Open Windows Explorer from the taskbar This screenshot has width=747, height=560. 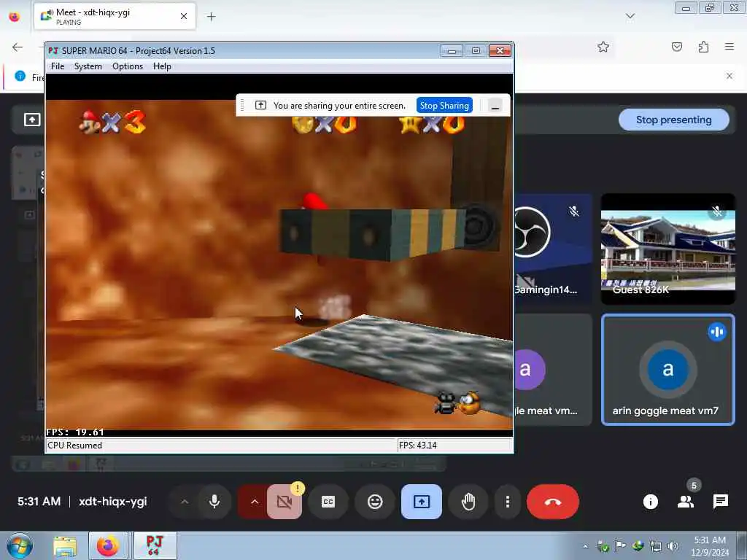click(x=65, y=546)
